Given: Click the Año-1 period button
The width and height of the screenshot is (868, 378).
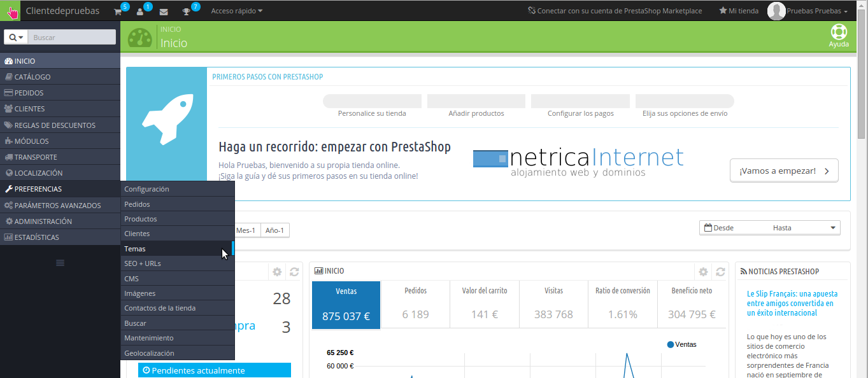Looking at the screenshot, I should coord(275,230).
